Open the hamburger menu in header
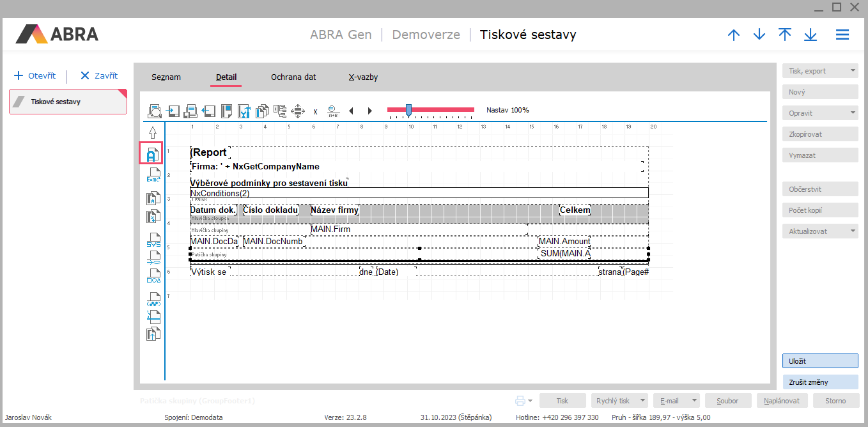 (842, 35)
